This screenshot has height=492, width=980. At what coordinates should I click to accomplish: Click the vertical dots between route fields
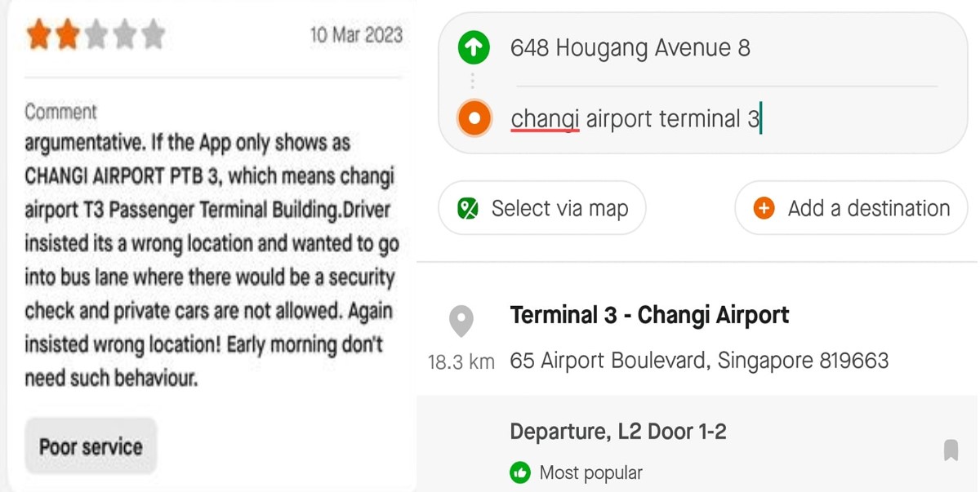474,81
